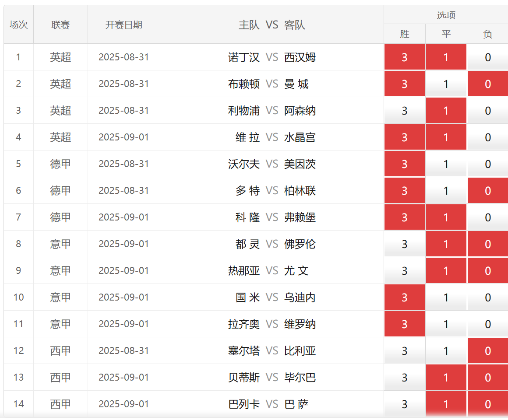
Task: Click away team name 曼城
Action: (x=296, y=84)
